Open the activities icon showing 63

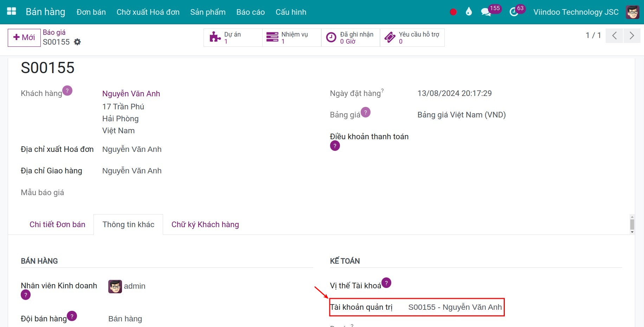[514, 11]
